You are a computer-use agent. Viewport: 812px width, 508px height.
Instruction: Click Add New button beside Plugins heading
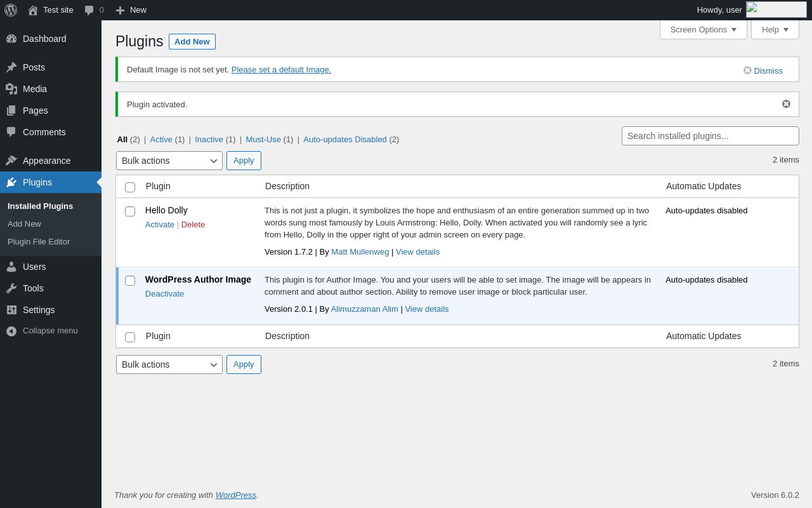[192, 41]
